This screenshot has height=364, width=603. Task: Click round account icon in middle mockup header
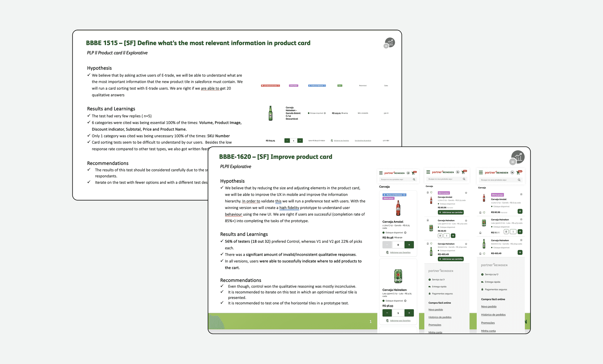[458, 172]
